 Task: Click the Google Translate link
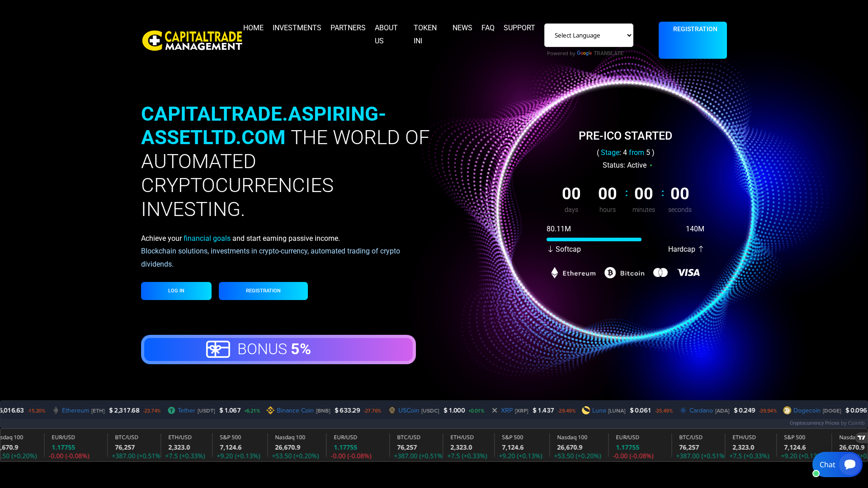(x=600, y=53)
